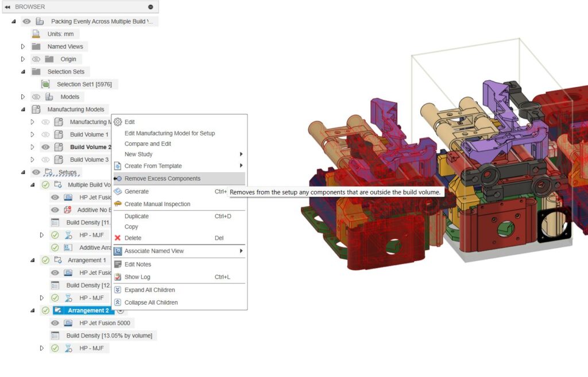Image resolution: width=588 pixels, height=377 pixels.
Task: Toggle visibility of the root Packing Evenly document
Action: click(x=26, y=21)
